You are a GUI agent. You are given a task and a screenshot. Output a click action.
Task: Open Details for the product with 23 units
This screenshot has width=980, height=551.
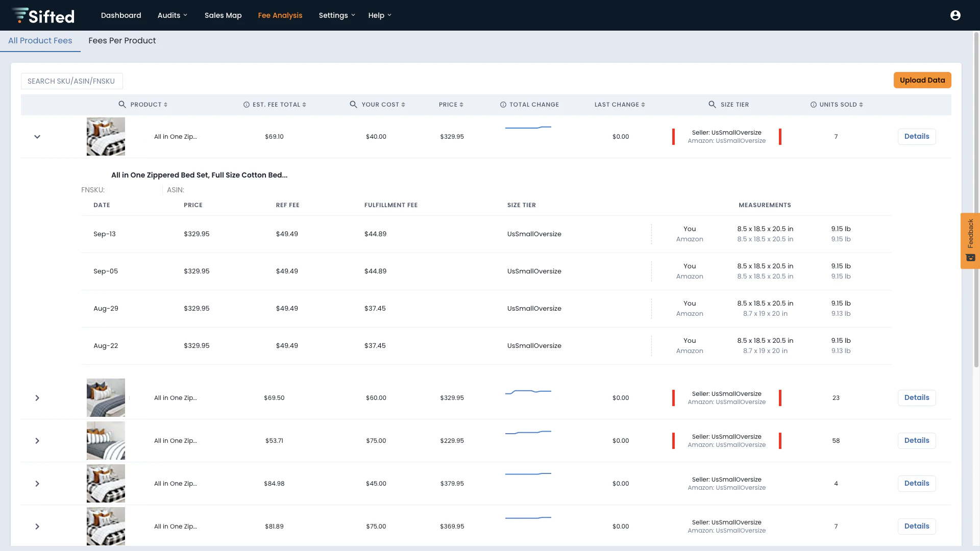pos(917,397)
